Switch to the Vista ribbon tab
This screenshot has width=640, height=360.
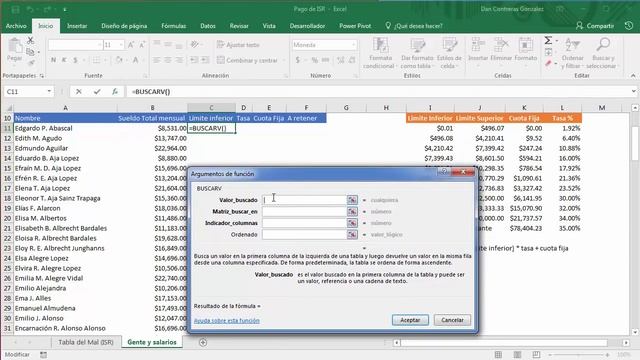tap(269, 26)
